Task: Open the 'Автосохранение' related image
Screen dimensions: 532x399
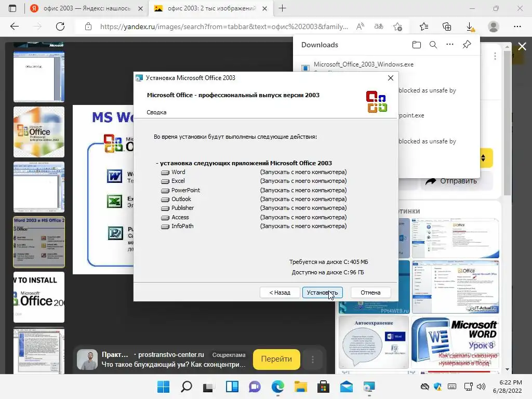Action: pos(374,342)
